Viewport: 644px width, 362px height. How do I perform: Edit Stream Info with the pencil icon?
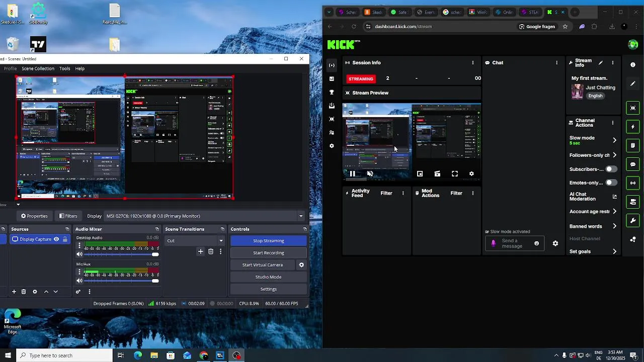pos(600,63)
